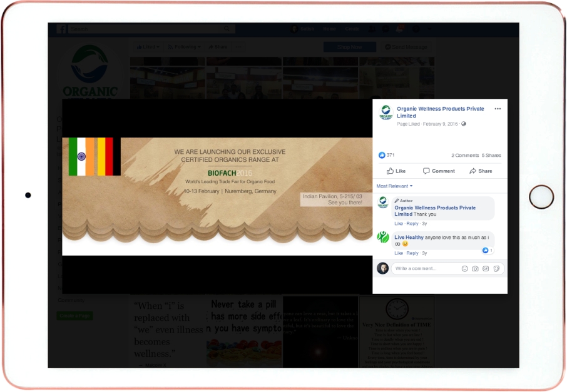
Task: Open the 'Never take a pill' photo
Action: [244, 332]
